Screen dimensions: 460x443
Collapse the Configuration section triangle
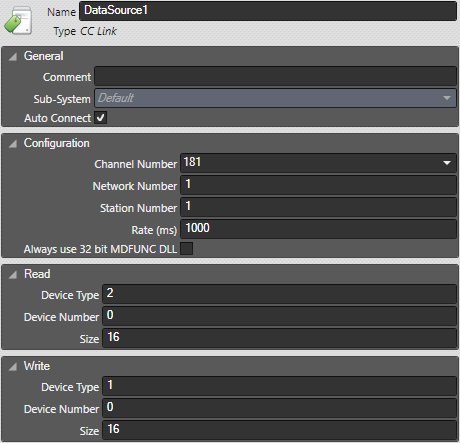[13, 144]
